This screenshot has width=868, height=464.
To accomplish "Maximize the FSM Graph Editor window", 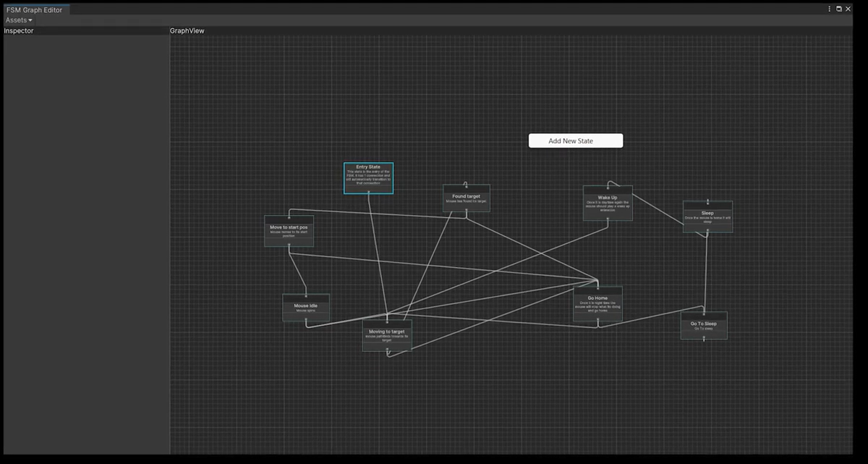I will [839, 9].
